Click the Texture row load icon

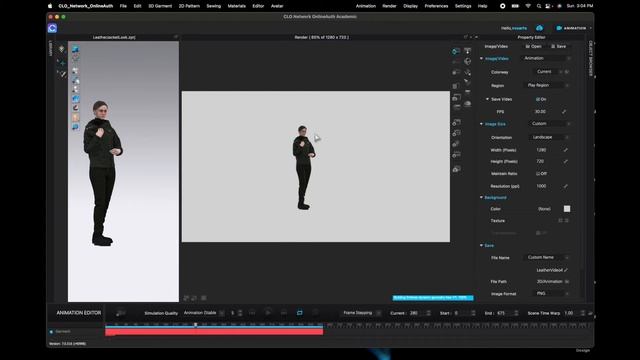click(560, 221)
